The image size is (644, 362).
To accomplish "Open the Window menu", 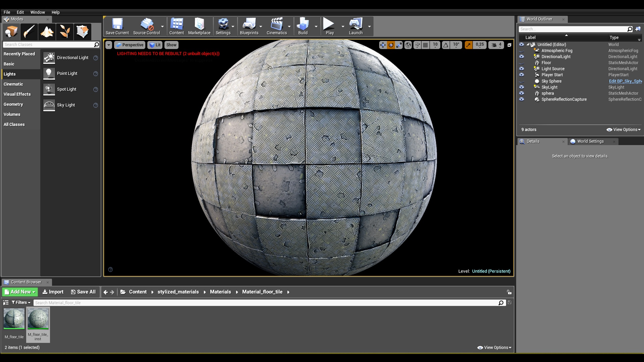I will tap(38, 12).
